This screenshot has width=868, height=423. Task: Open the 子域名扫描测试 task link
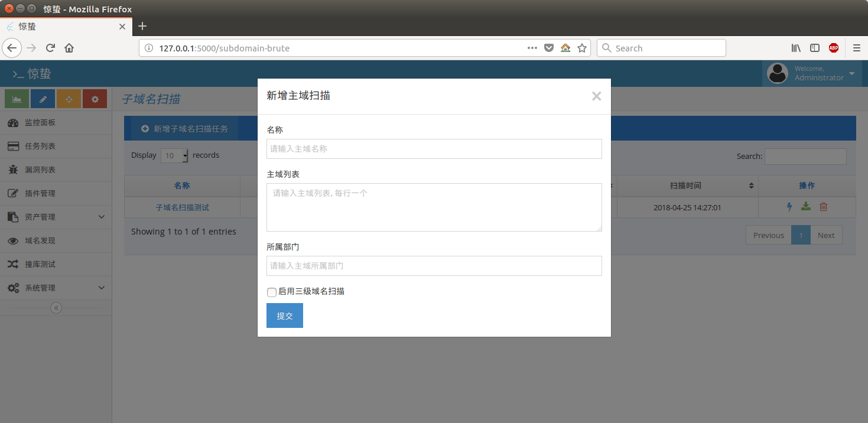coord(182,207)
